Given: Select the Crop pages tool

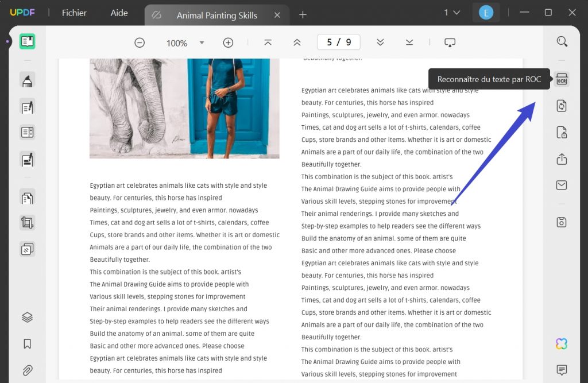Looking at the screenshot, I should (x=26, y=223).
